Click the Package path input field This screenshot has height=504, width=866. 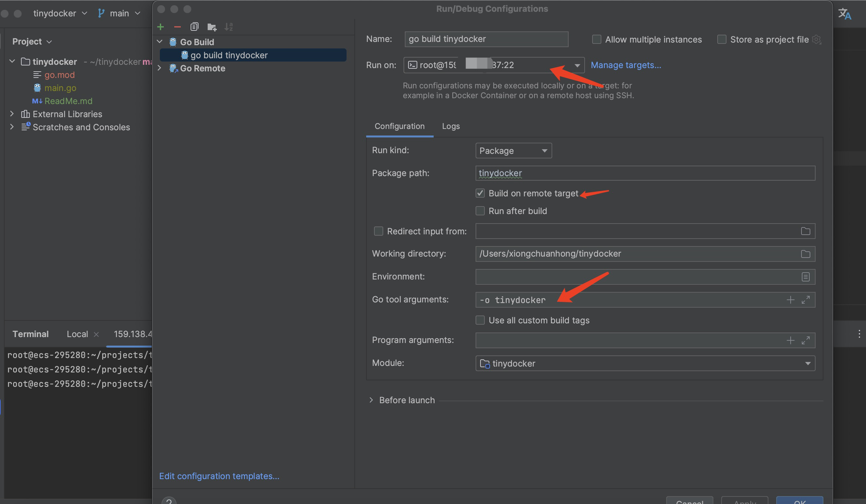pos(645,173)
